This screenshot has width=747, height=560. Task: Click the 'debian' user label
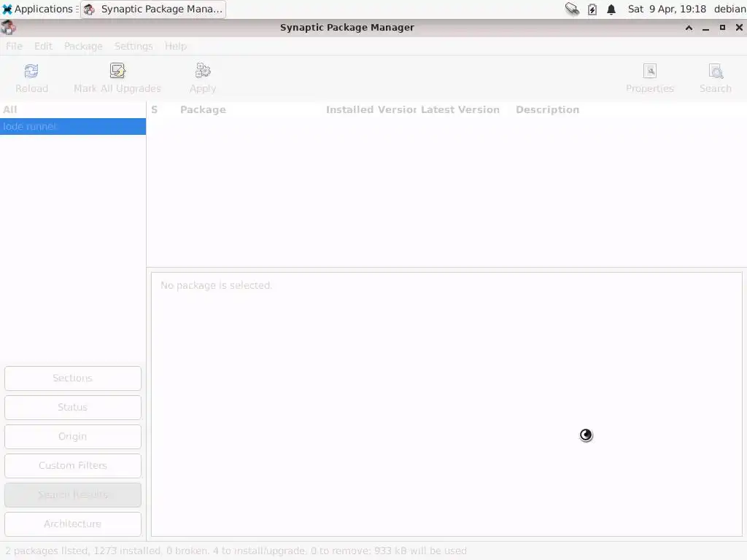tap(729, 9)
